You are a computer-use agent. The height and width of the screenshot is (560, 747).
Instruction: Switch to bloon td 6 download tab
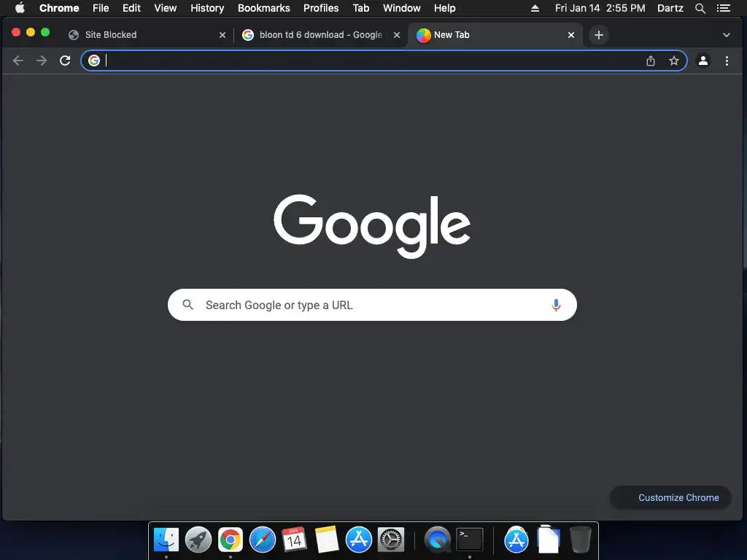click(320, 35)
